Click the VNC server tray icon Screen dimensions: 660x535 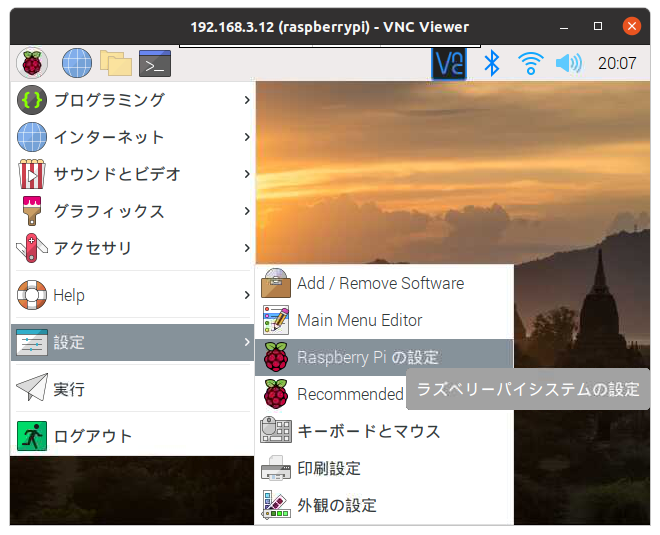point(449,64)
